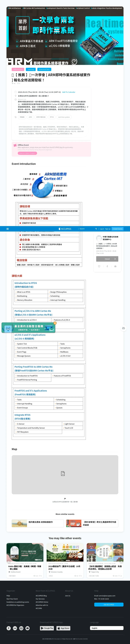Open the Join Us footer link
Screen dimensions: 130x644
(x=68, y=596)
